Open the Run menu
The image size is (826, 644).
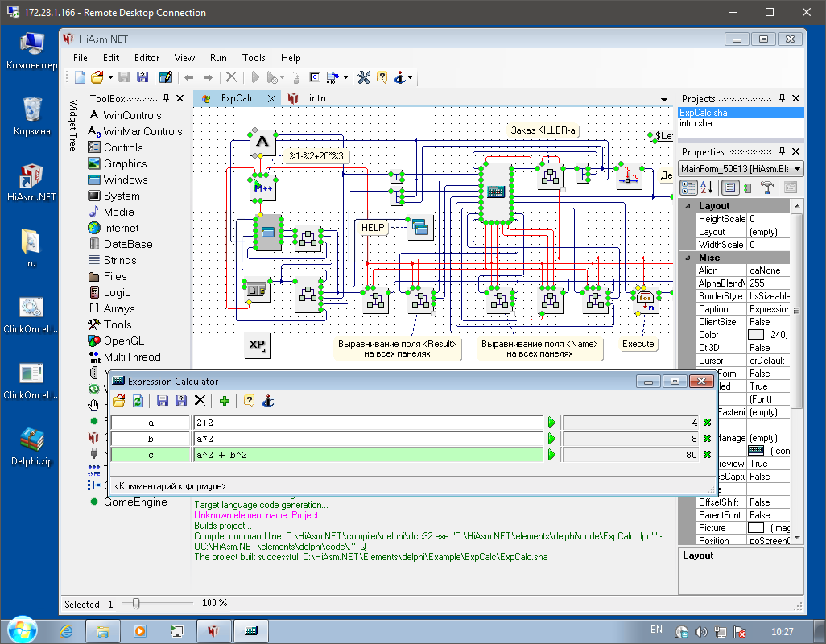tap(218, 58)
